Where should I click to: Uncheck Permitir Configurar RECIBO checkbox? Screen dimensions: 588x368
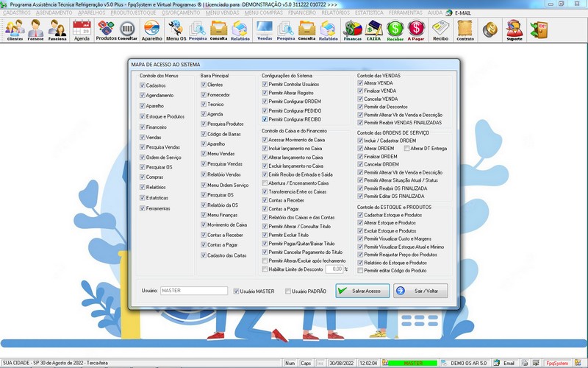[x=265, y=119]
